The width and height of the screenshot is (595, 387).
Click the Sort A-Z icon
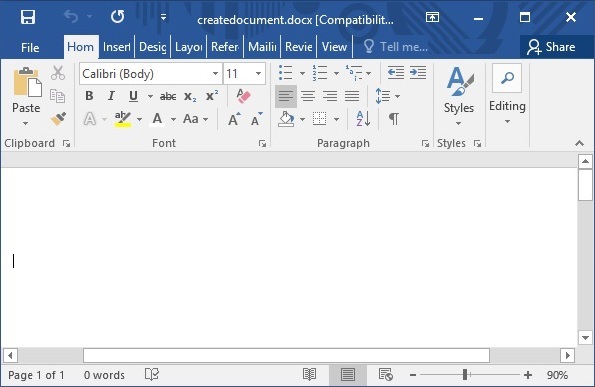click(363, 119)
